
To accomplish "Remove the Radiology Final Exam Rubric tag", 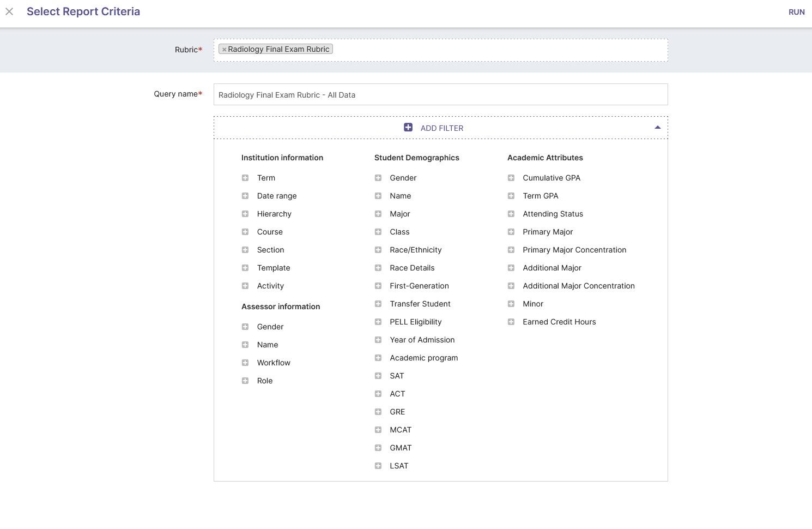I will tap(224, 50).
